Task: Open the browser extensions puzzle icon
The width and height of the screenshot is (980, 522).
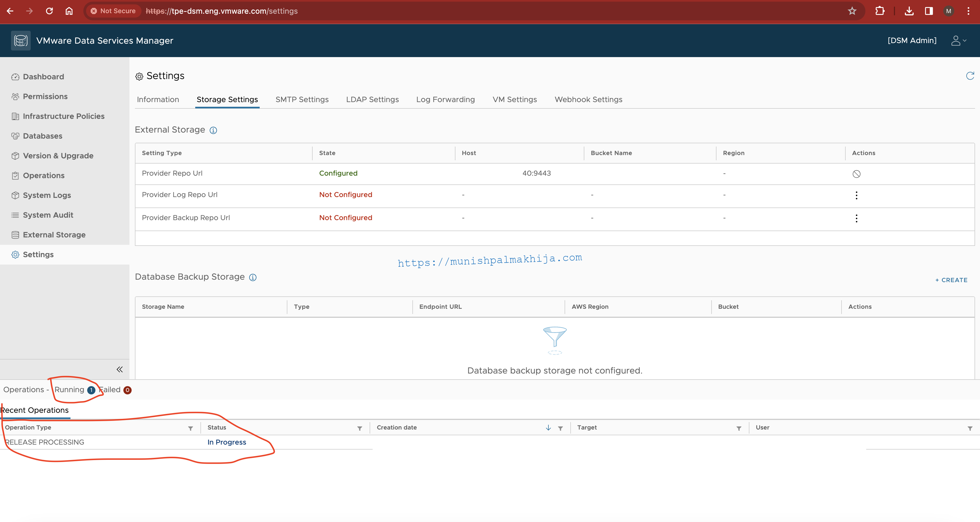Action: point(880,11)
